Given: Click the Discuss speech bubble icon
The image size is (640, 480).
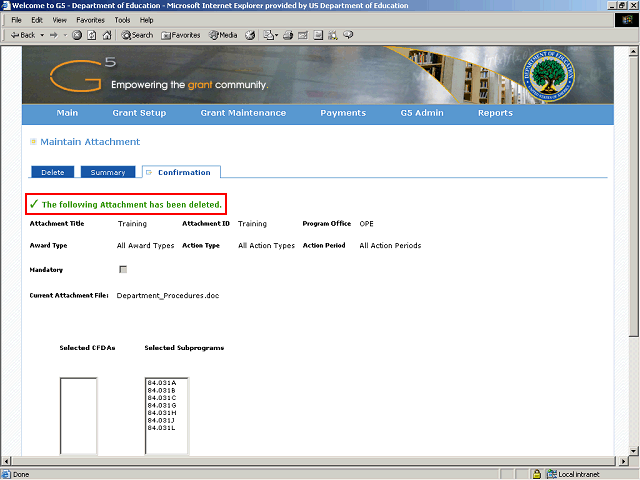Looking at the screenshot, I should point(348,35).
